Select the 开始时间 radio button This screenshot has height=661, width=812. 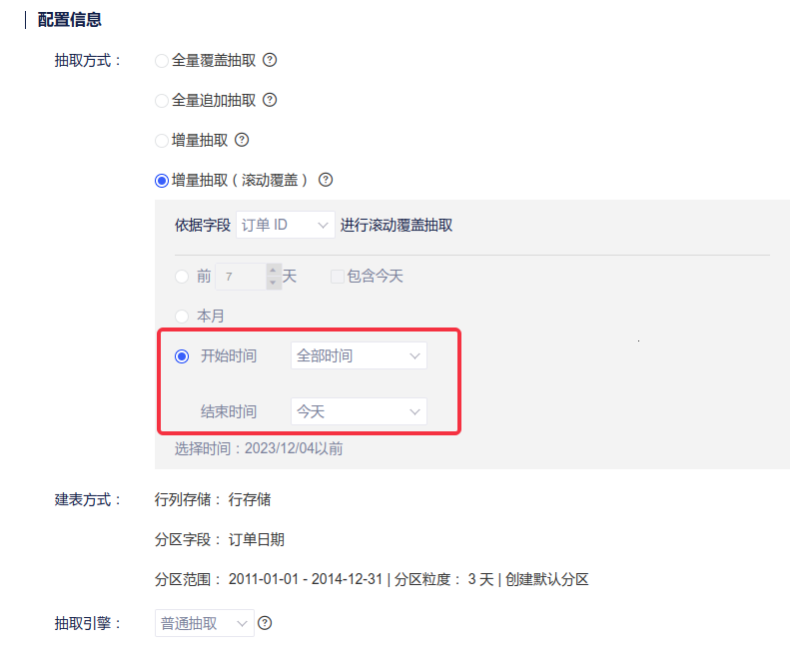(x=182, y=356)
